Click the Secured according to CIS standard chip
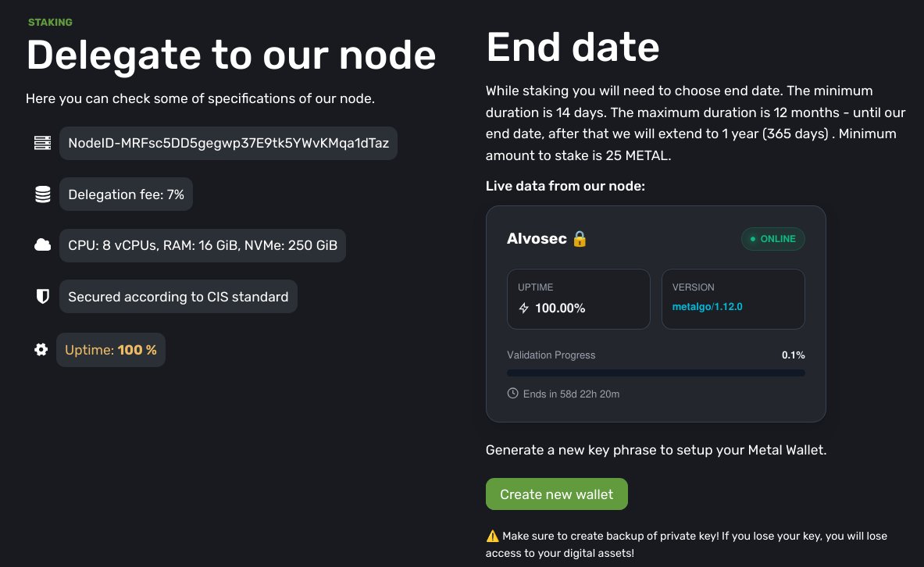The width and height of the screenshot is (924, 567). click(x=178, y=297)
